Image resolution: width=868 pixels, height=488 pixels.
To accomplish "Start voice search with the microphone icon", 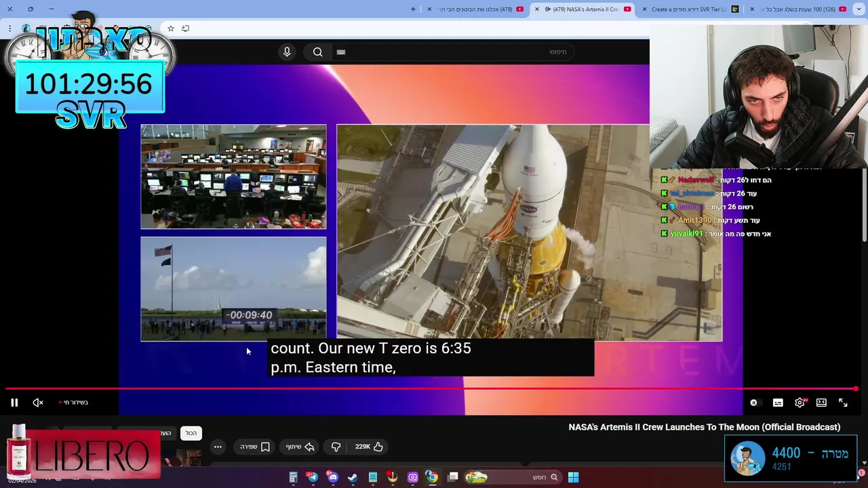I will coord(287,52).
